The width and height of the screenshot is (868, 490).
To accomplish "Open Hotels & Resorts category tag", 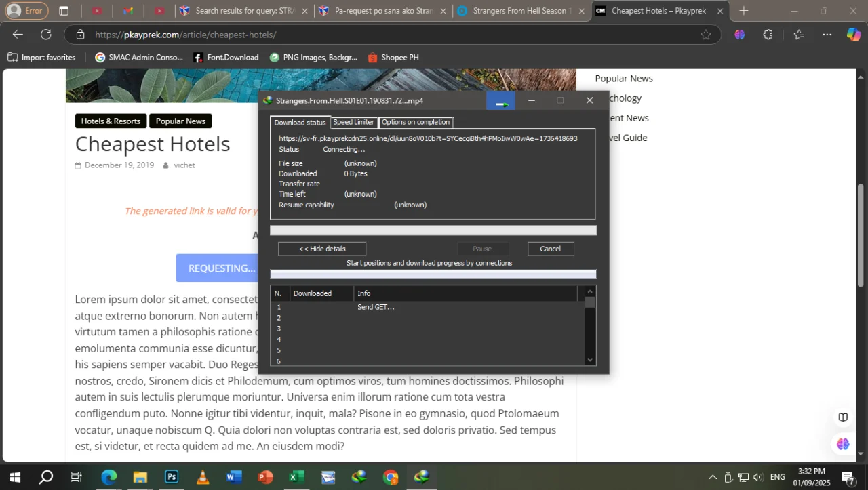I will [111, 121].
